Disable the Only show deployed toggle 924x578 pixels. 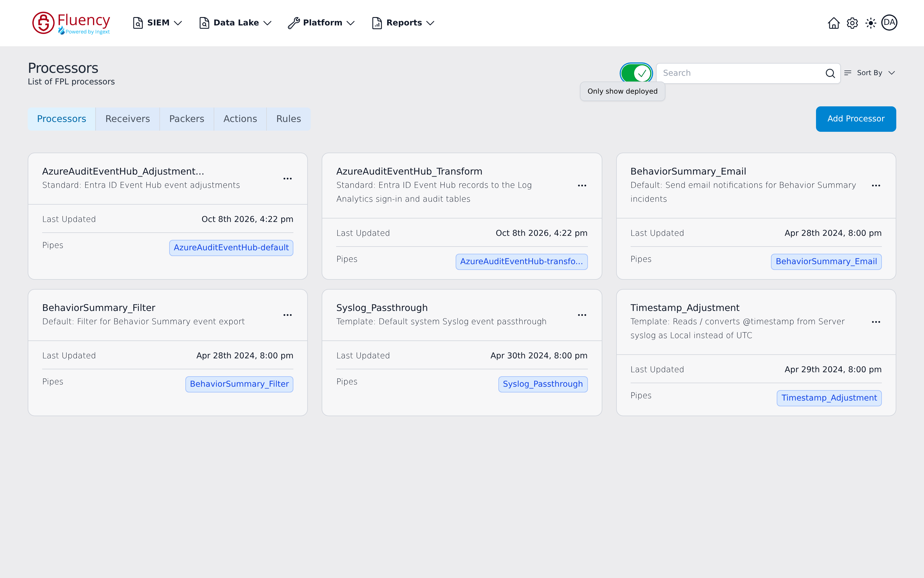[x=636, y=73]
